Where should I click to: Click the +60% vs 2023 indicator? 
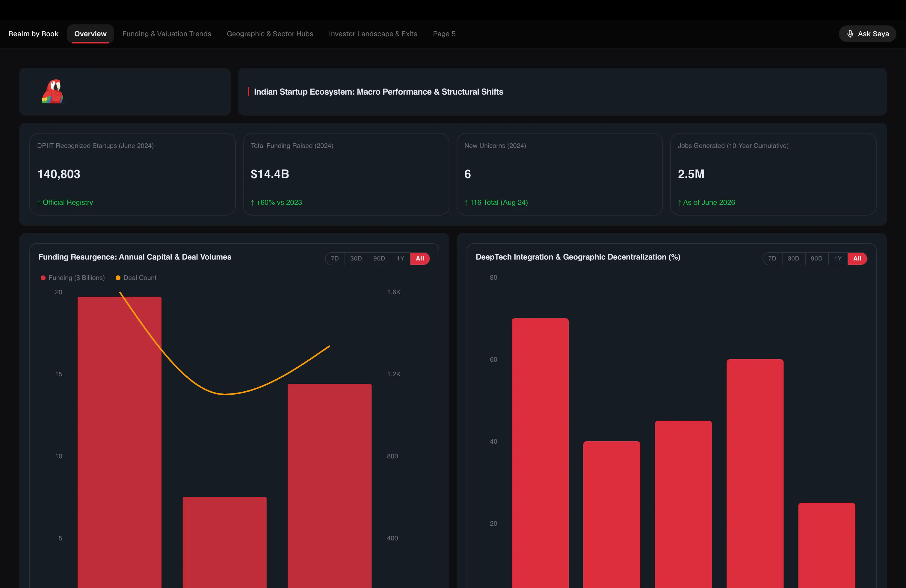point(276,203)
